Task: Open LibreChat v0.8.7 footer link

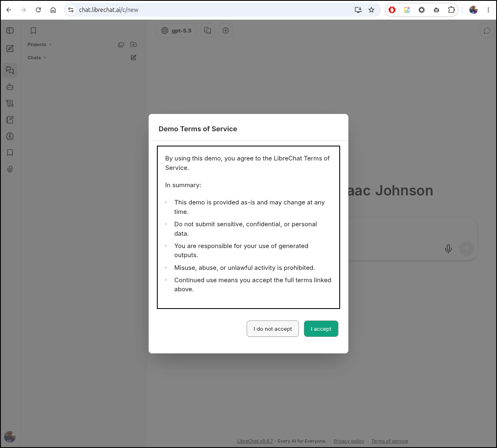Action: pos(255,441)
